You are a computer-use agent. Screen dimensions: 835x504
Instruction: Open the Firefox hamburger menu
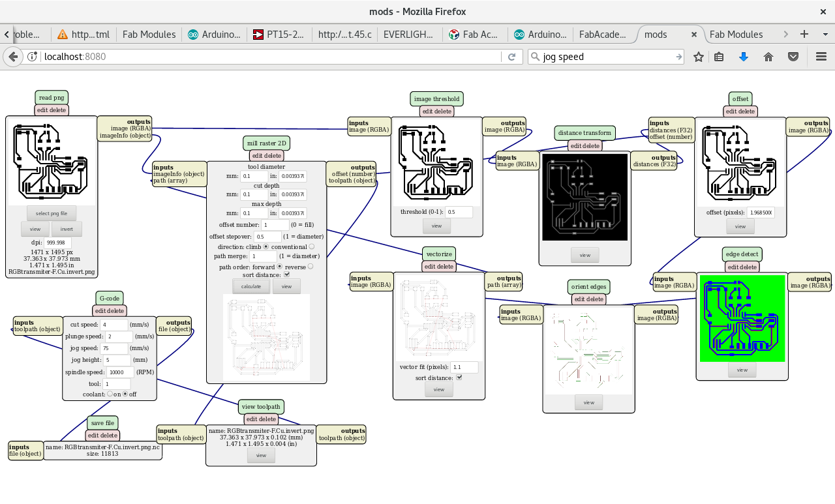(x=821, y=57)
